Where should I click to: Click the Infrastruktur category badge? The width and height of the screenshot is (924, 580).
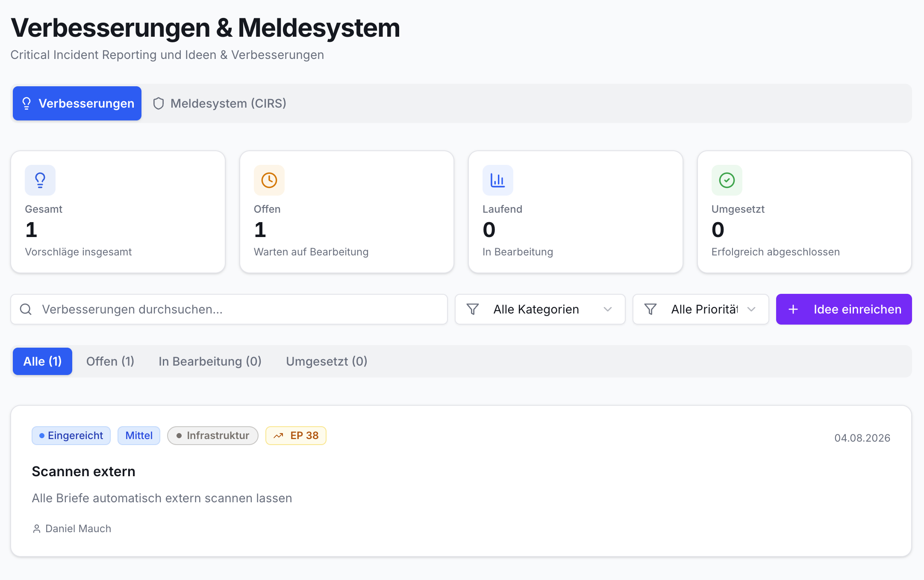tap(213, 436)
